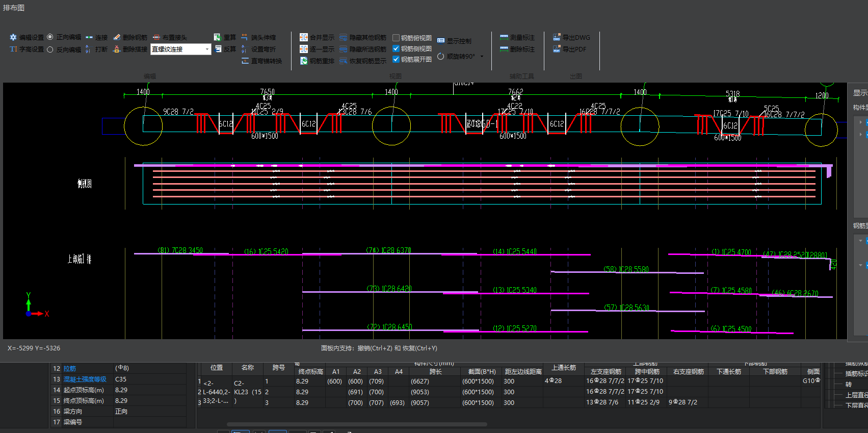Viewport: 868px width, 433px height.
Task: Select the 梁方向 property row
Action: click(118, 412)
